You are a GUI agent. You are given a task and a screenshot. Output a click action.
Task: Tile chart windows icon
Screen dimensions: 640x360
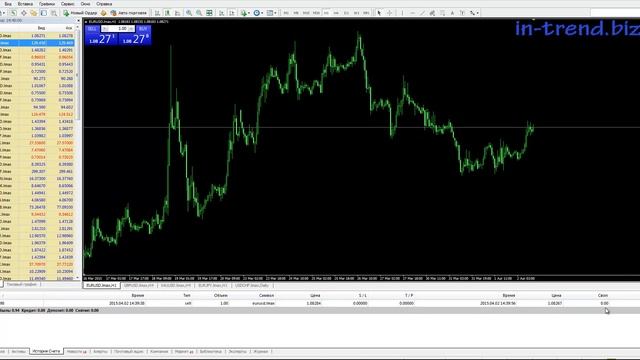[209, 13]
